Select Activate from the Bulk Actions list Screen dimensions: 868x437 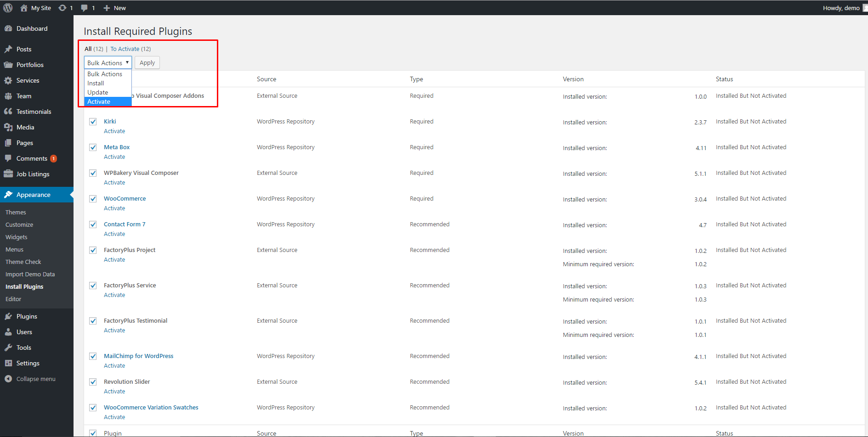pyautogui.click(x=98, y=101)
